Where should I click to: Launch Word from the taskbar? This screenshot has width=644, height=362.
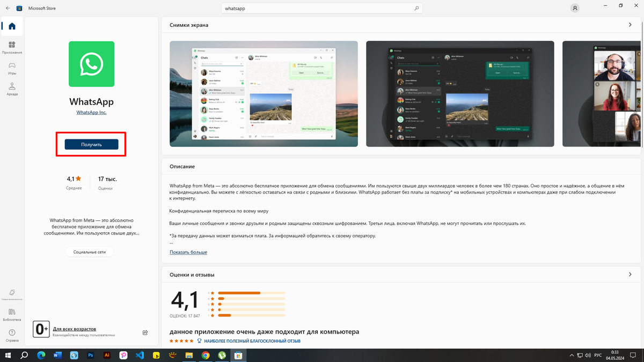coord(57,355)
